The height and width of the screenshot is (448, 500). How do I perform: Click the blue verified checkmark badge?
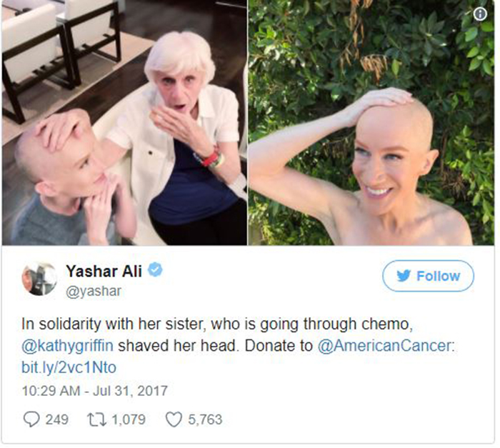(155, 270)
